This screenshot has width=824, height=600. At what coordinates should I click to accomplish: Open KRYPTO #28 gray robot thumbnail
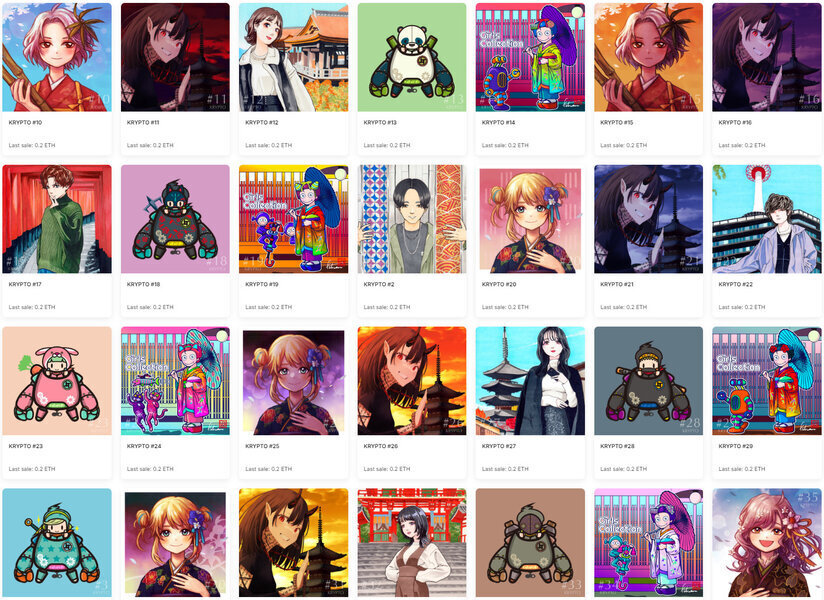point(648,381)
